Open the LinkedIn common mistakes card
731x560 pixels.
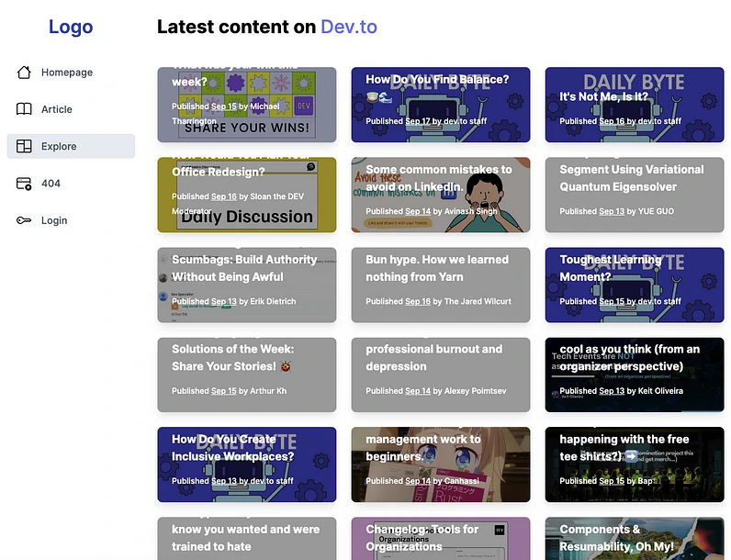coord(441,195)
